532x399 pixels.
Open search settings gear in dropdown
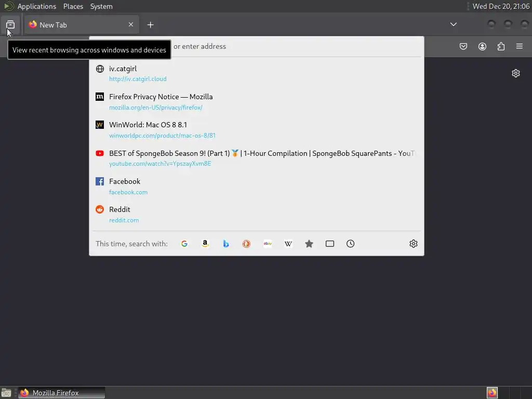pos(413,244)
